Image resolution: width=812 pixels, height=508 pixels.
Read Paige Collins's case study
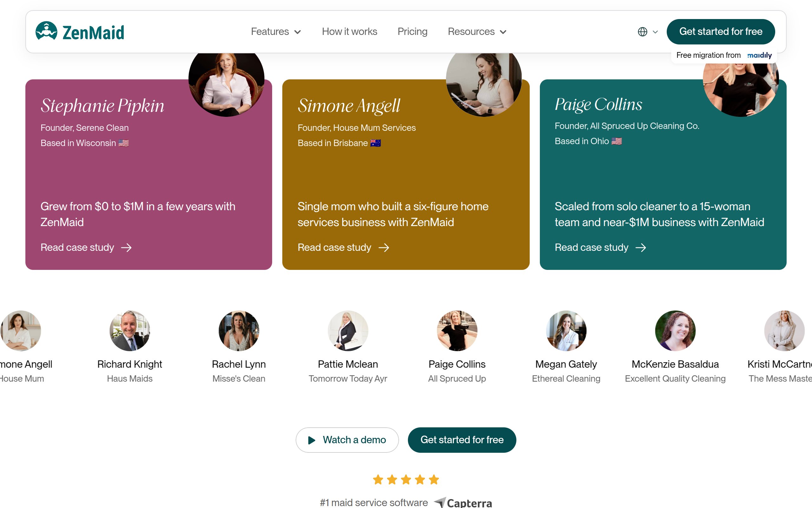(600, 248)
